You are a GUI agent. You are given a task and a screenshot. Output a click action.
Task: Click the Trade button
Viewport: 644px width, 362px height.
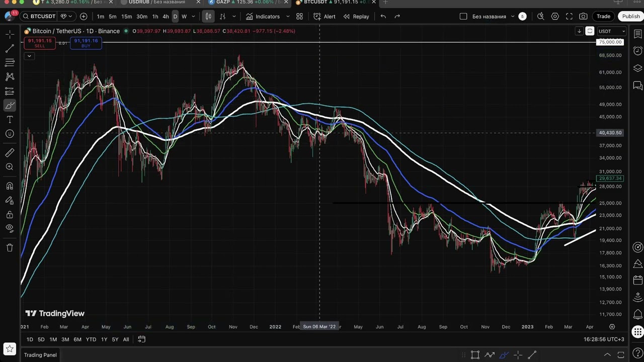603,17
